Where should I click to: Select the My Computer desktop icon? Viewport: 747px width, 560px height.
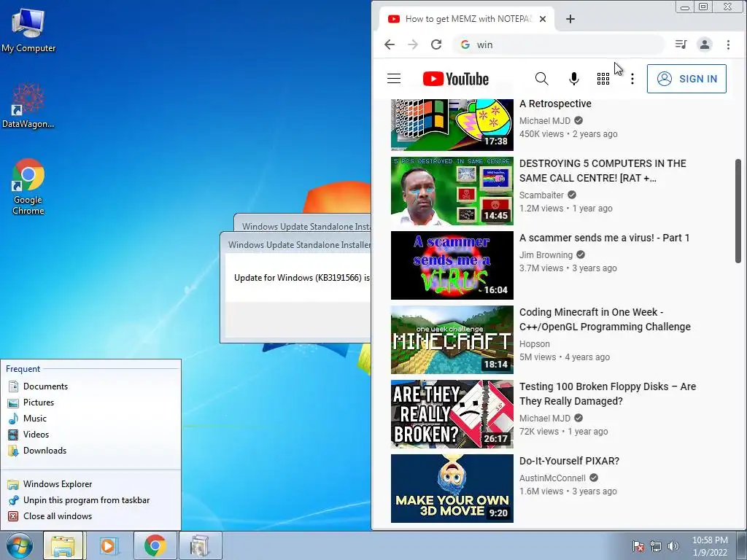pos(28,30)
